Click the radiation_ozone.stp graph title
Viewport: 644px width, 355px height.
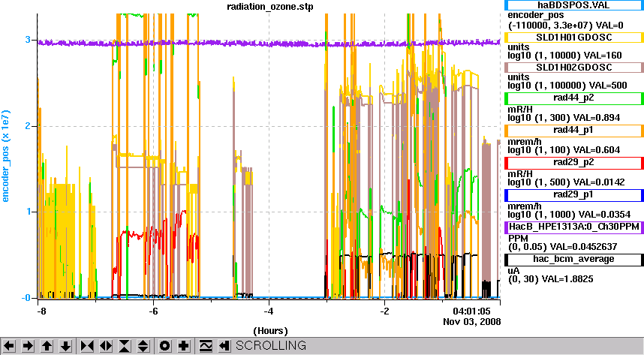coord(270,7)
